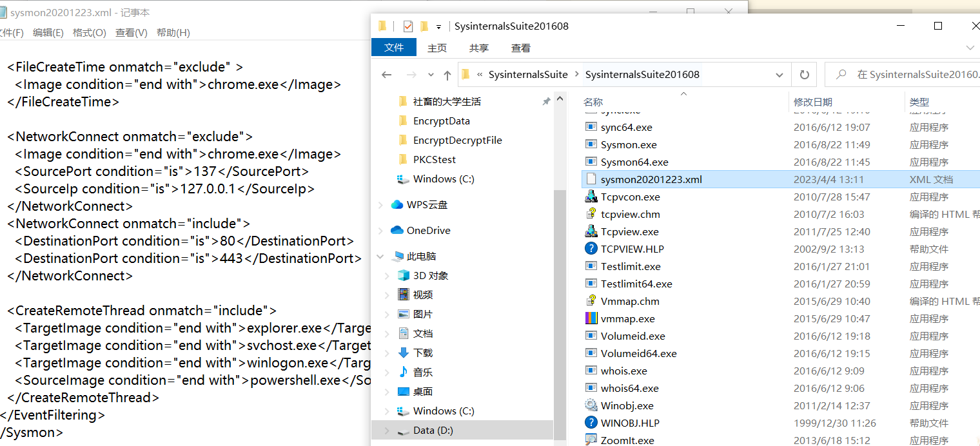
Task: Open the address bar history dropdown
Action: click(779, 75)
